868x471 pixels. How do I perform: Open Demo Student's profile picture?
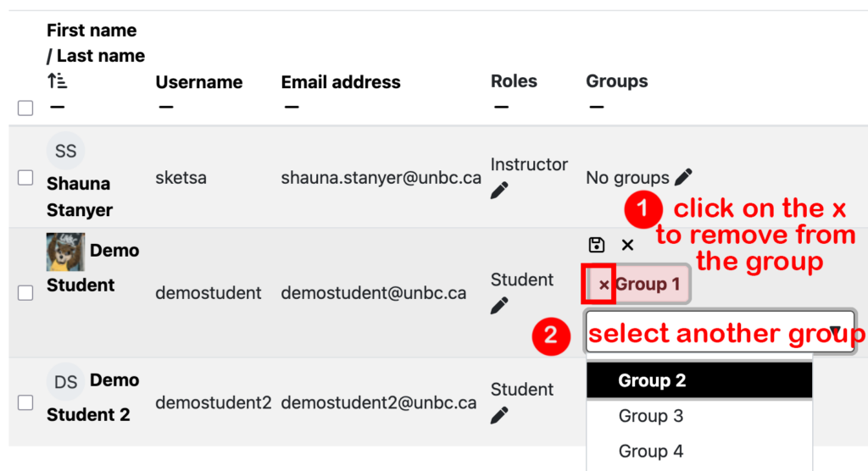click(x=65, y=252)
